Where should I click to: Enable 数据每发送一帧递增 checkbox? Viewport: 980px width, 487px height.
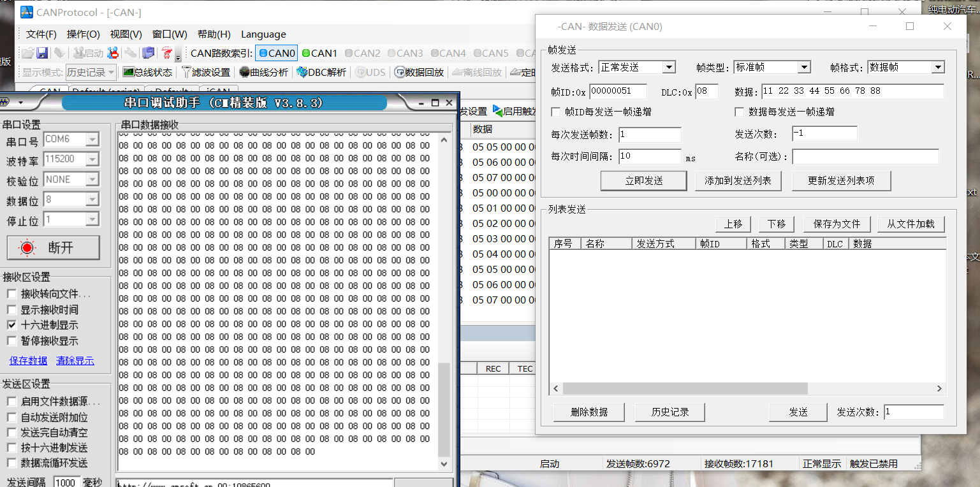[x=740, y=112]
